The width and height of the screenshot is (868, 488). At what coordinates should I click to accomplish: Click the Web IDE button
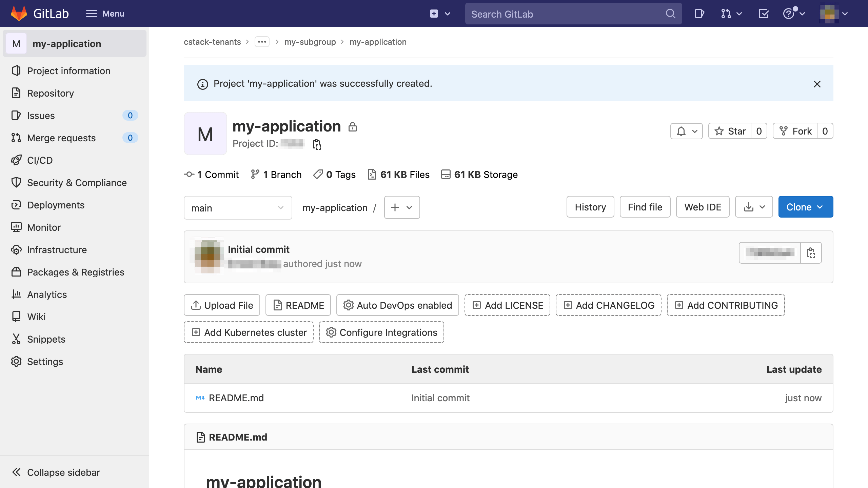(703, 207)
